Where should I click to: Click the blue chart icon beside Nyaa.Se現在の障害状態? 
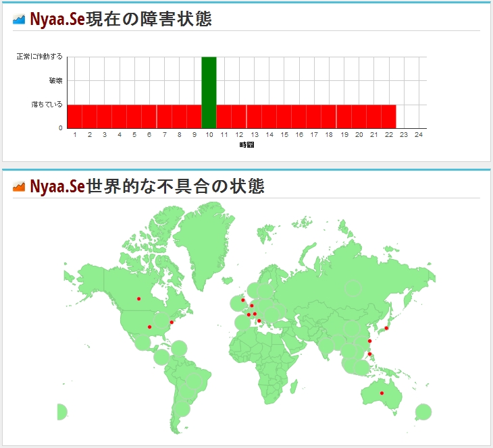pos(18,20)
